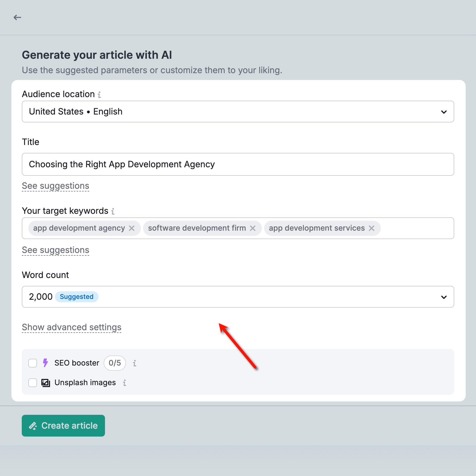Open the Word count dropdown
Viewport: 476px width, 476px height.
(238, 297)
